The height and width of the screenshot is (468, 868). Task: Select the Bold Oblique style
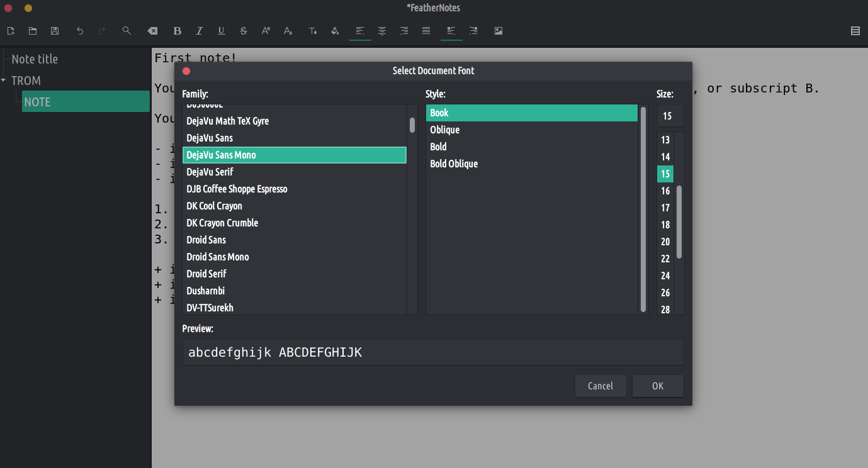(x=454, y=164)
